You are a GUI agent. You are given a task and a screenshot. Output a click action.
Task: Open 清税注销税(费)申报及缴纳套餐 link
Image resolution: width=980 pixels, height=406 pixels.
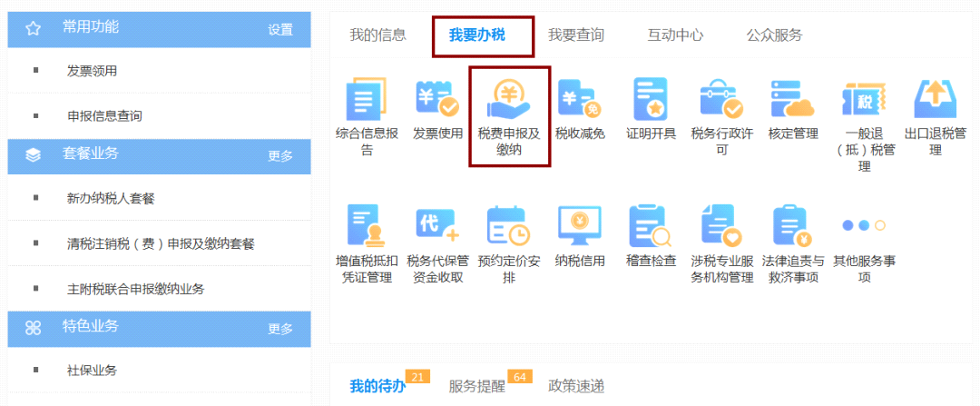[161, 243]
